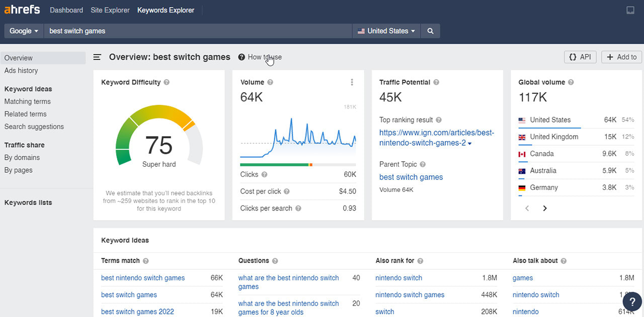Screen dimensions: 644x317
Task: Click the help icon beside Clicks metric
Action: pyautogui.click(x=265, y=174)
